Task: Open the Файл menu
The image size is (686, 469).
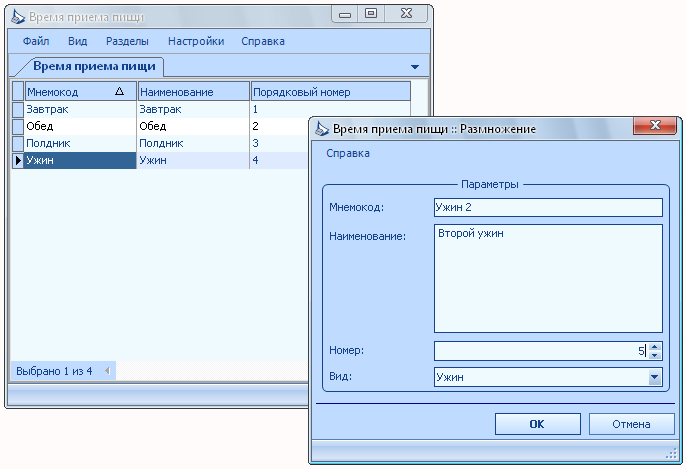Action: point(36,41)
